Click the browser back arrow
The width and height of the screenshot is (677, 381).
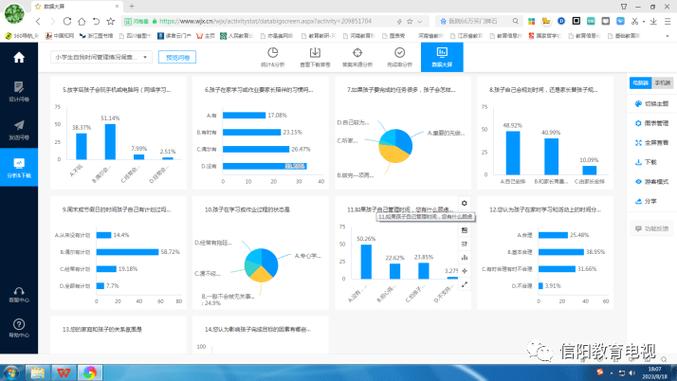point(38,21)
